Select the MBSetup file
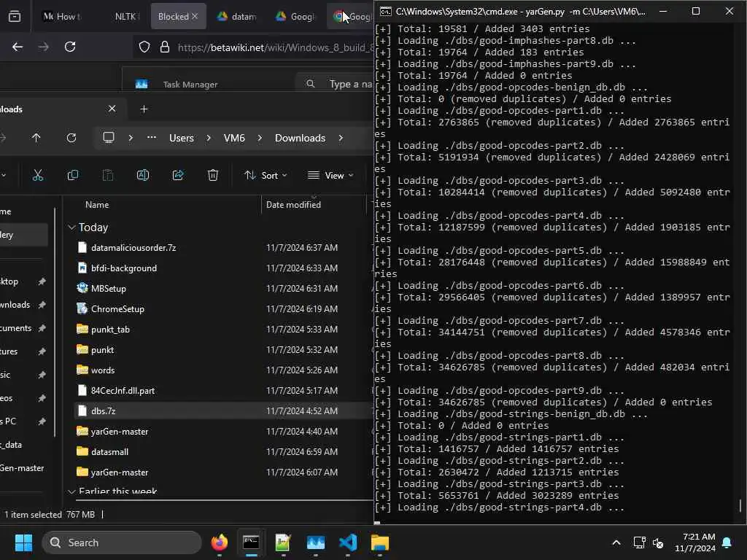Screen dimensions: 747x560 tap(109, 289)
